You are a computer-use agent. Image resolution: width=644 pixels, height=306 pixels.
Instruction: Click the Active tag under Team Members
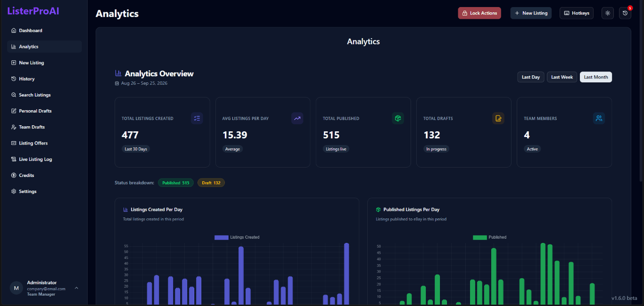(532, 149)
